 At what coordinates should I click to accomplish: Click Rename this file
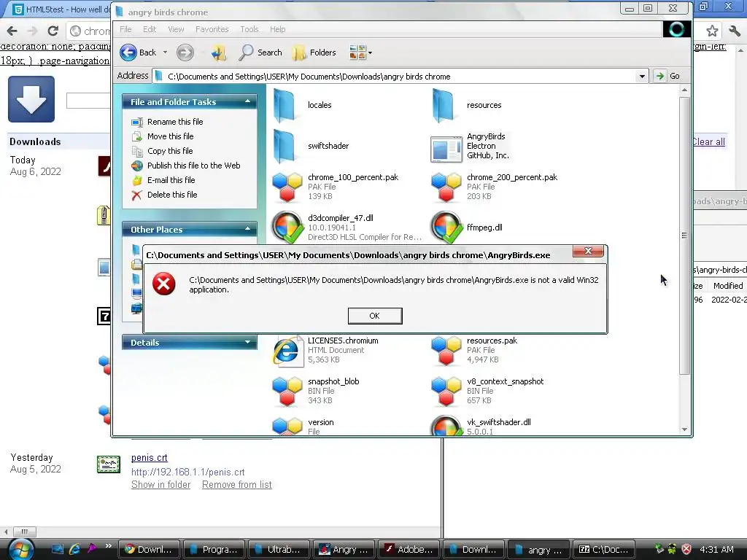[x=175, y=122]
